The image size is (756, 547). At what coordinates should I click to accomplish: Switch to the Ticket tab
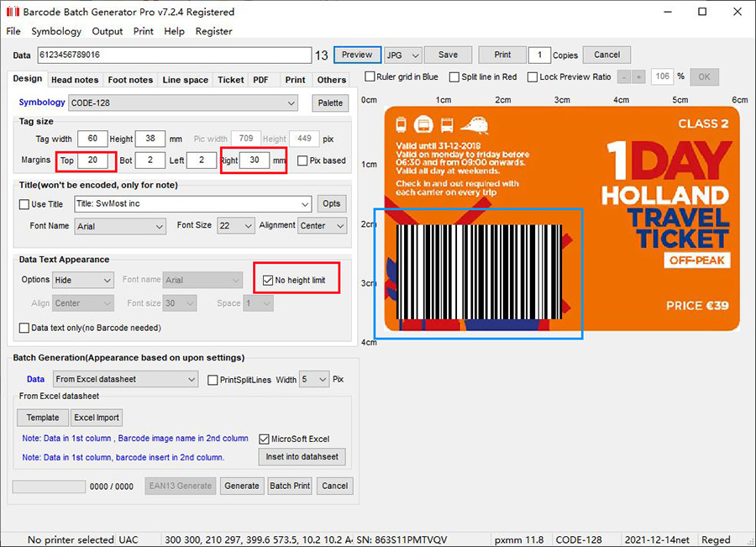point(230,80)
